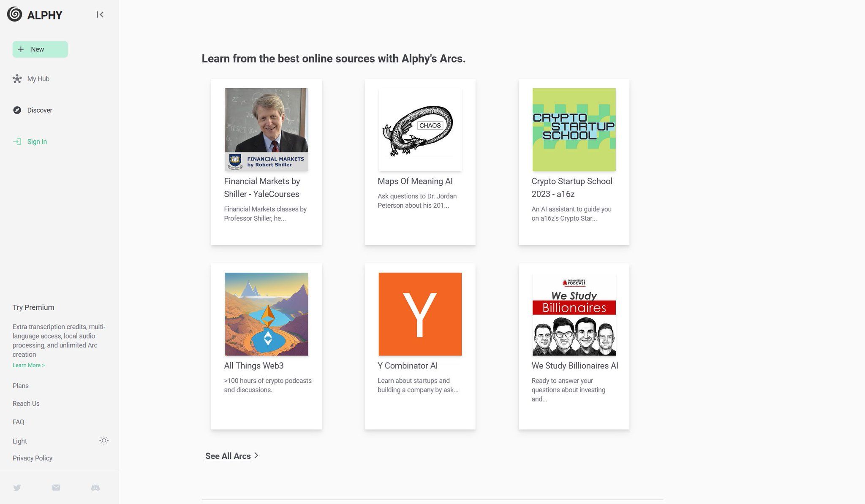This screenshot has width=865, height=504.
Task: Open Alphy's Twitter page
Action: point(17,488)
